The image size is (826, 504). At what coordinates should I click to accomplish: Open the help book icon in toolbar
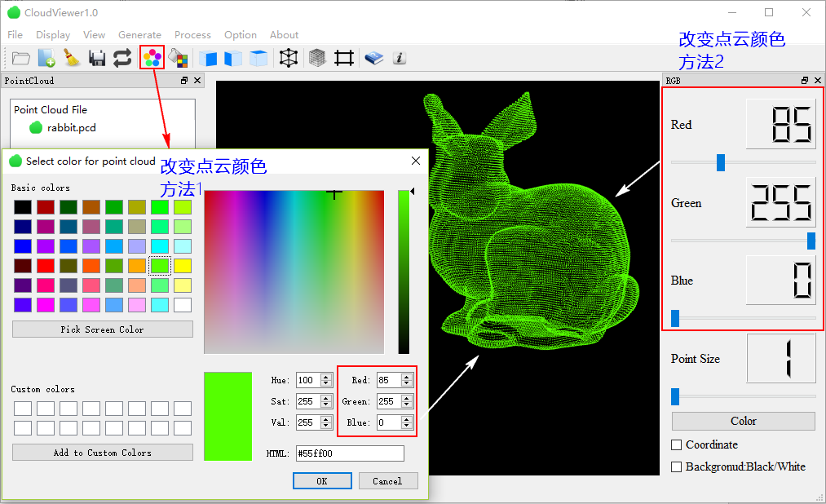[x=373, y=57]
